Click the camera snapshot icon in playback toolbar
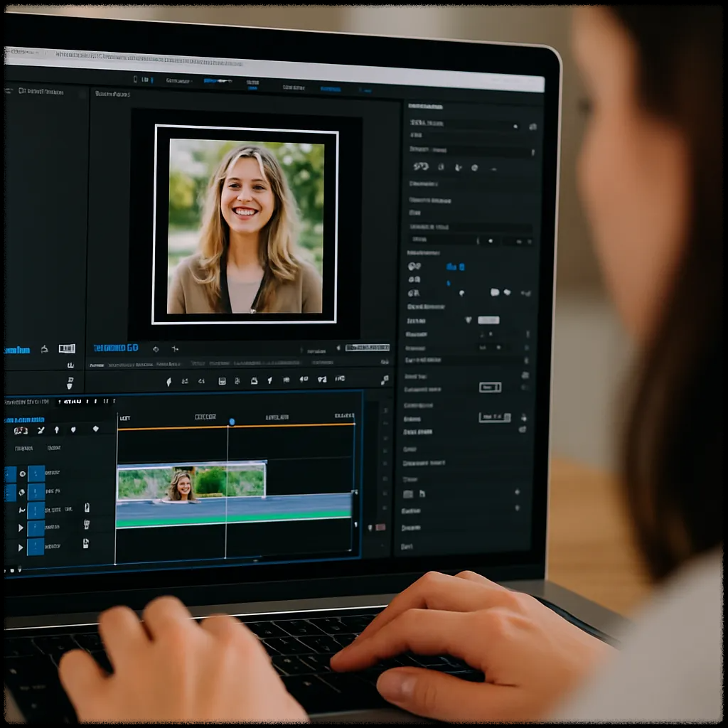 coord(254,381)
